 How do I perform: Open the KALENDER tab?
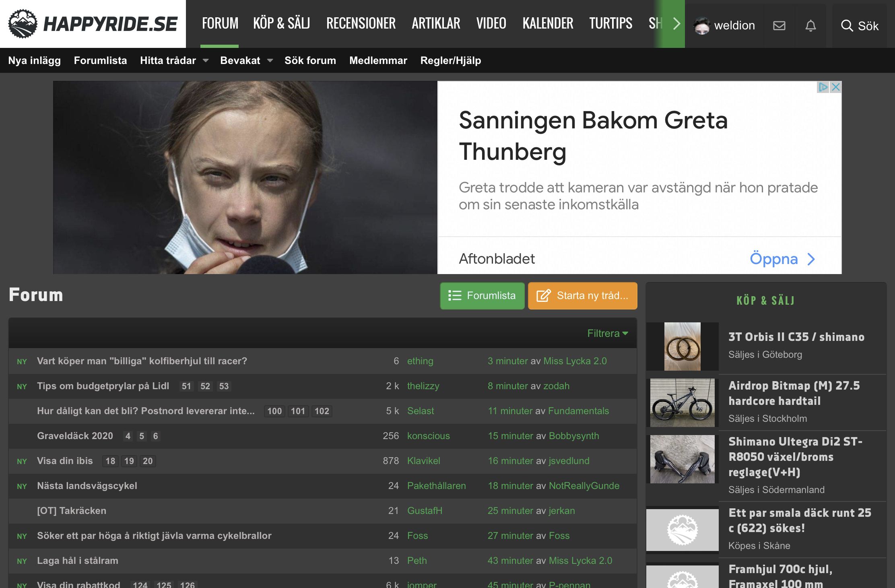[548, 23]
